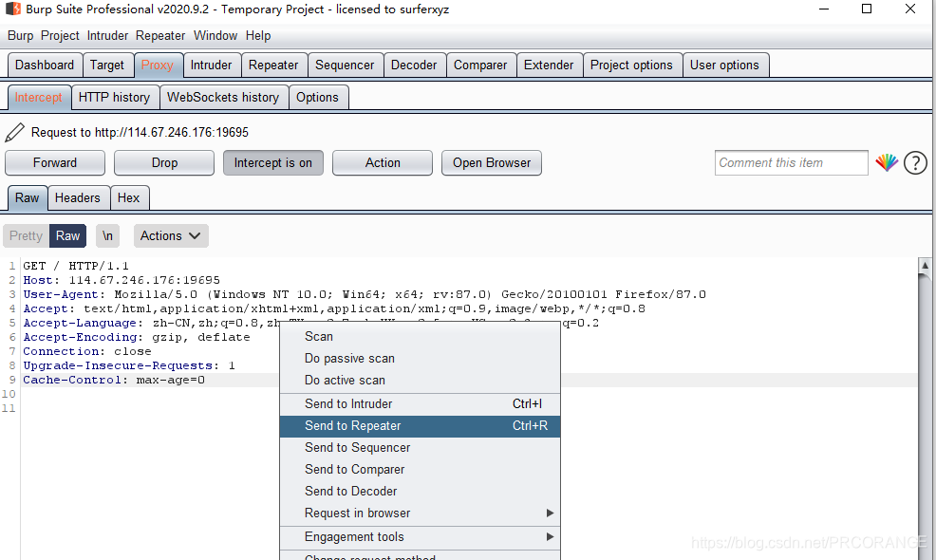Select Send to Sequencer menu entry
The height and width of the screenshot is (560, 936).
click(420, 448)
